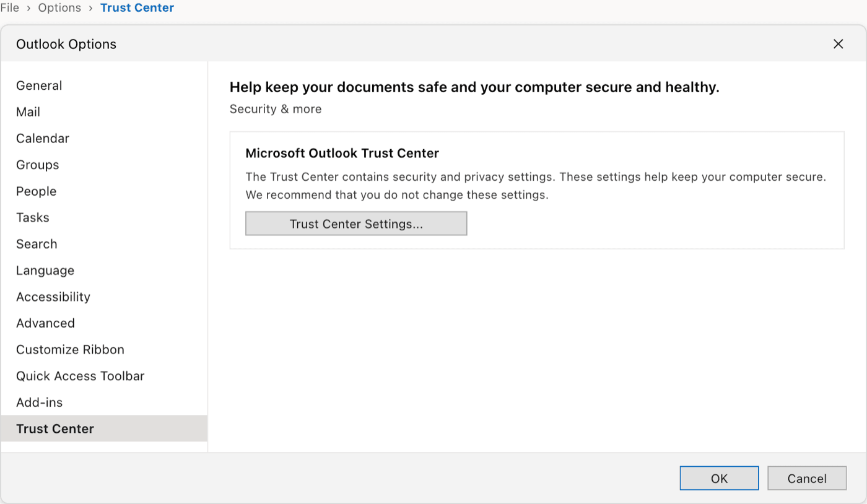Screen dimensions: 867x504
Task: Select the Language category
Action: point(104,271)
